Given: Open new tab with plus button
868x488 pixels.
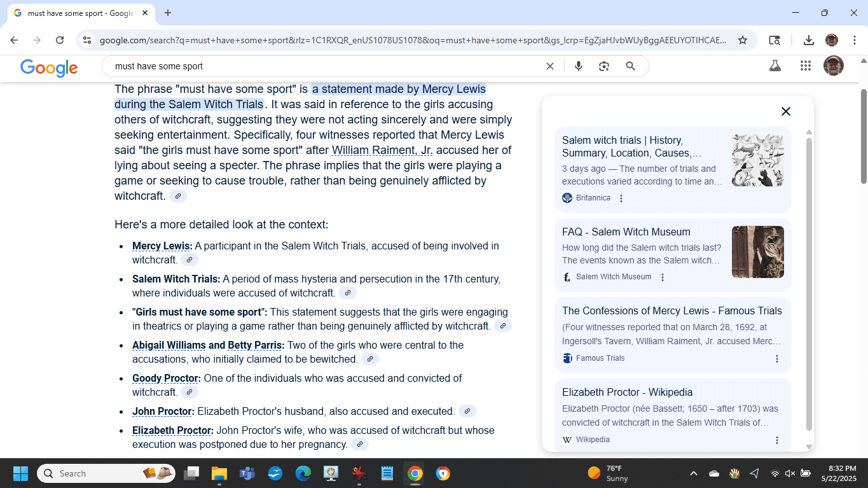Looking at the screenshot, I should coord(168,13).
